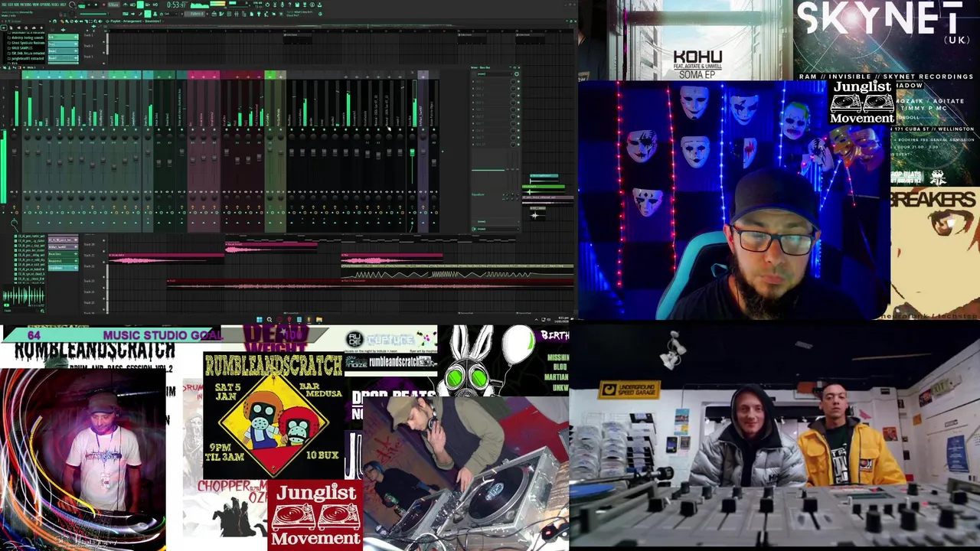Image resolution: width=980 pixels, height=551 pixels.
Task: Open the OPTIONS menu
Action: [x=45, y=5]
